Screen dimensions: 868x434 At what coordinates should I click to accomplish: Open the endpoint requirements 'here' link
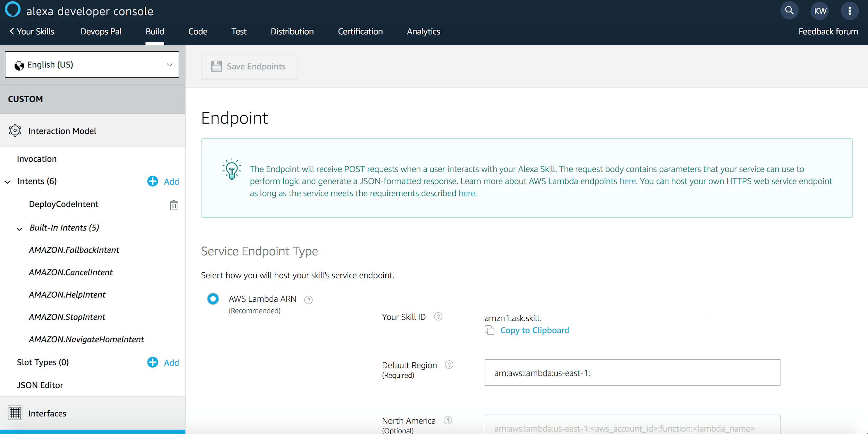(467, 193)
